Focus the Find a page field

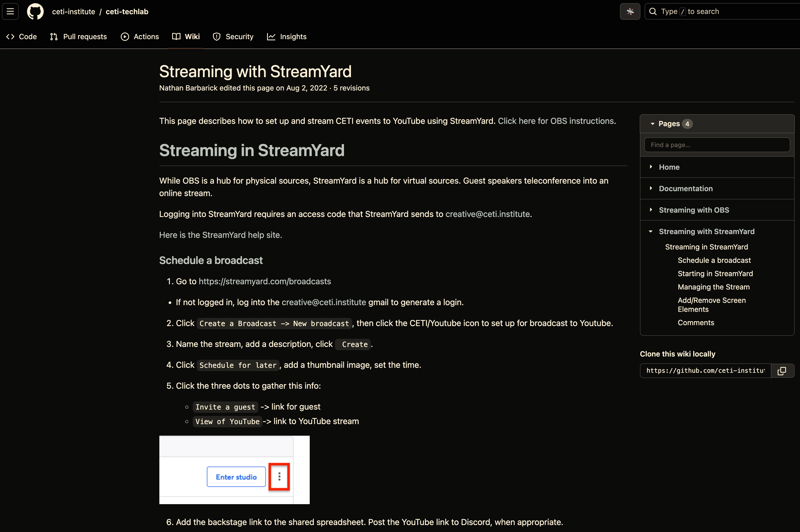click(x=717, y=145)
